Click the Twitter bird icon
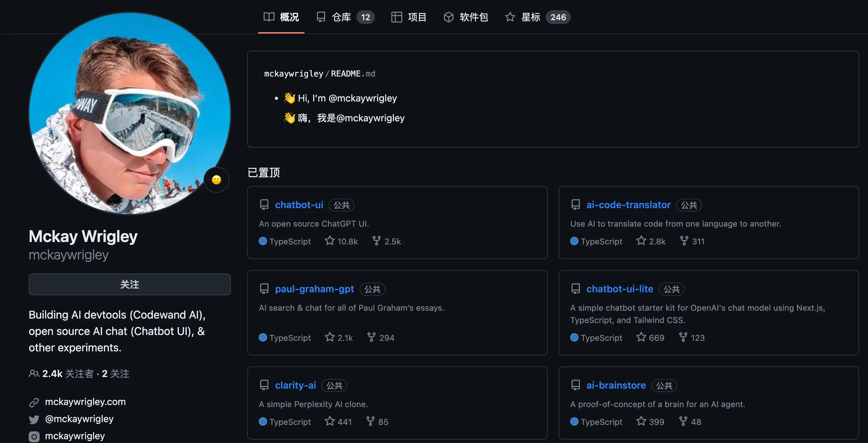Viewport: 868px width, 443px height. pos(34,419)
